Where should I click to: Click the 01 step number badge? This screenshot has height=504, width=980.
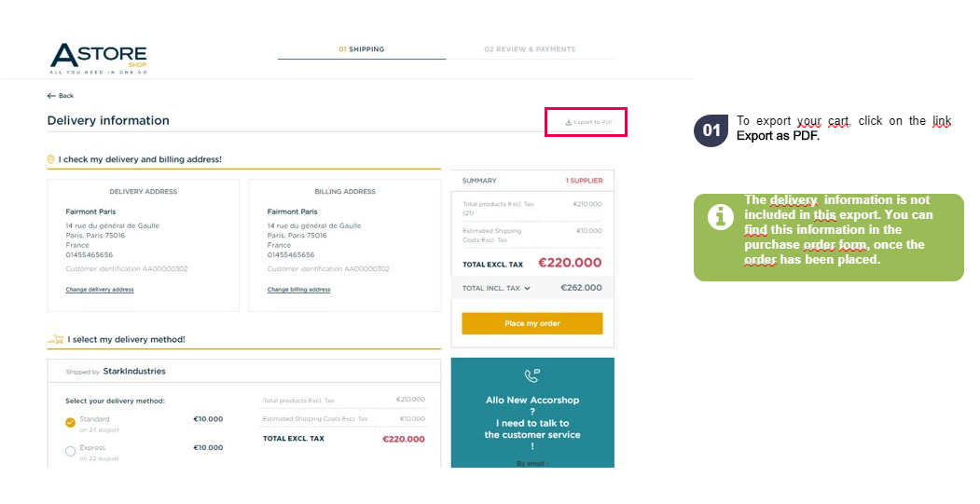tap(711, 130)
